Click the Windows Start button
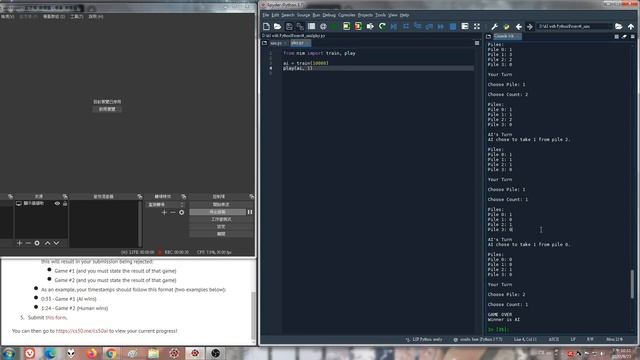 9,353
